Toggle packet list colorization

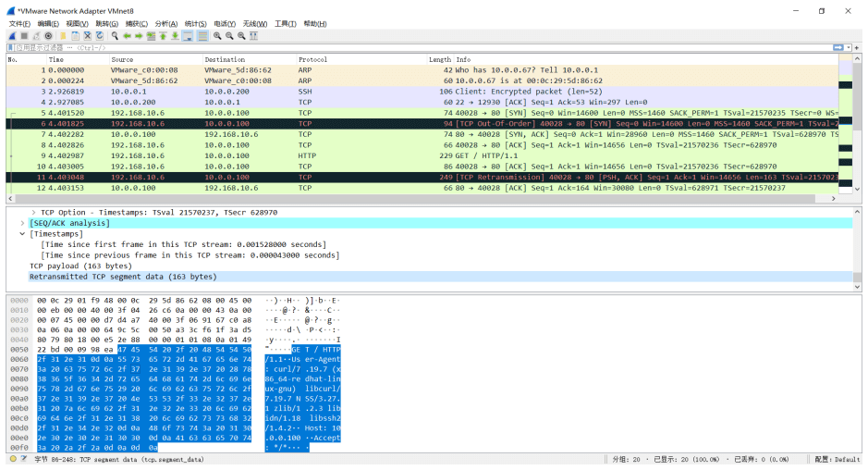(202, 36)
